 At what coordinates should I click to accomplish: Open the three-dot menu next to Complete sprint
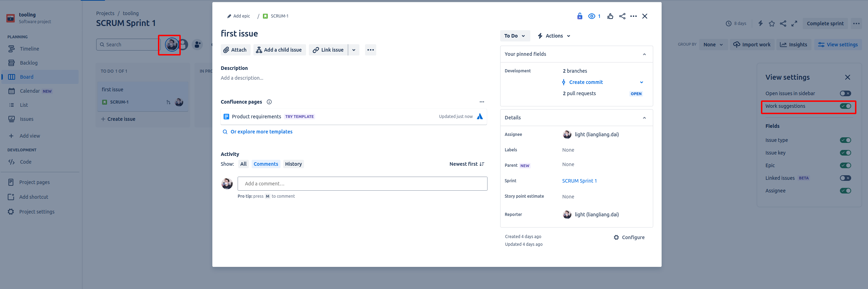pos(856,24)
